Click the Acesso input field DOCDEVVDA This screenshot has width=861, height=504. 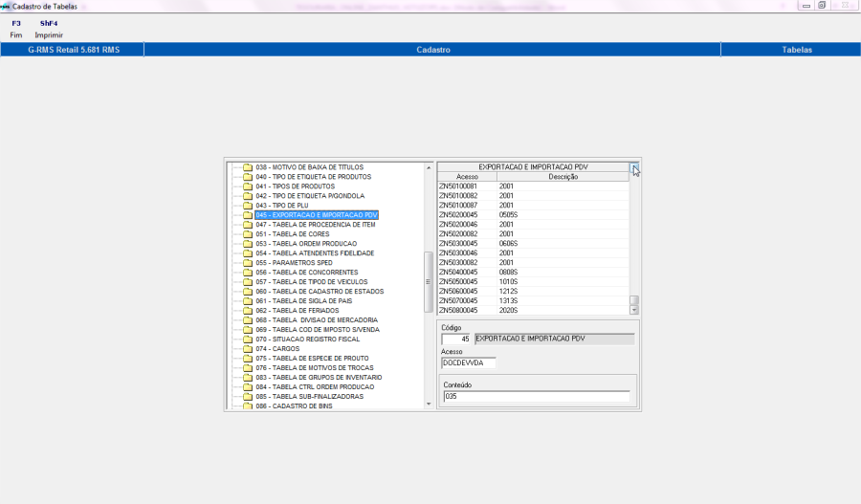click(x=469, y=362)
